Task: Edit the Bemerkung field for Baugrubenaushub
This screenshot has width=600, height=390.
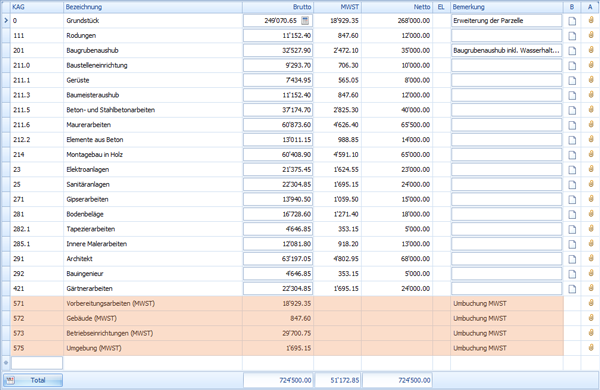Action: point(507,51)
